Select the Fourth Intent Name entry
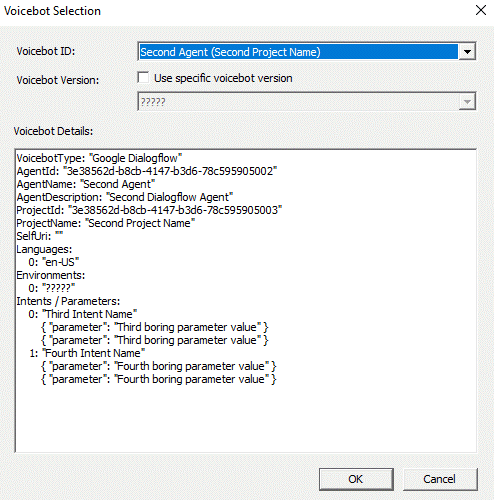This screenshot has height=500, width=494. [87, 353]
